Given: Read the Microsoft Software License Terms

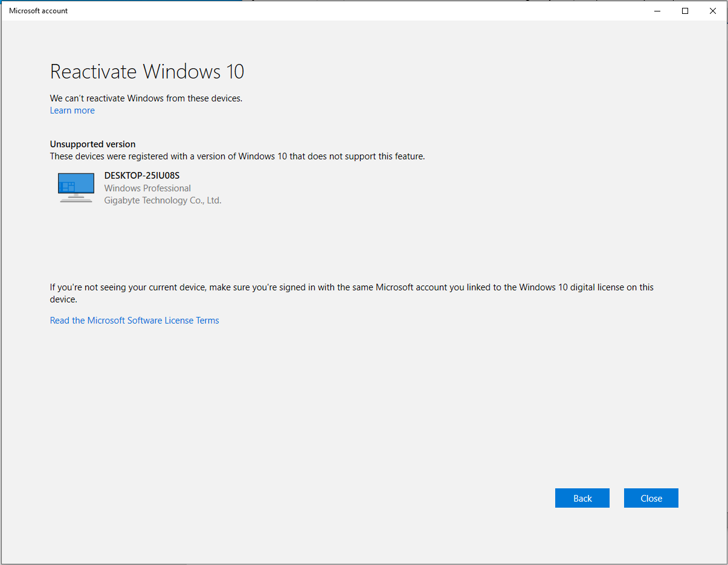Looking at the screenshot, I should pos(134,321).
